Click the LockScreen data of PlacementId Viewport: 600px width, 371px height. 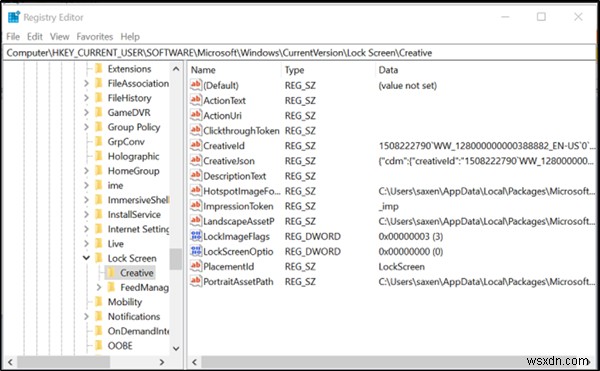(x=401, y=267)
